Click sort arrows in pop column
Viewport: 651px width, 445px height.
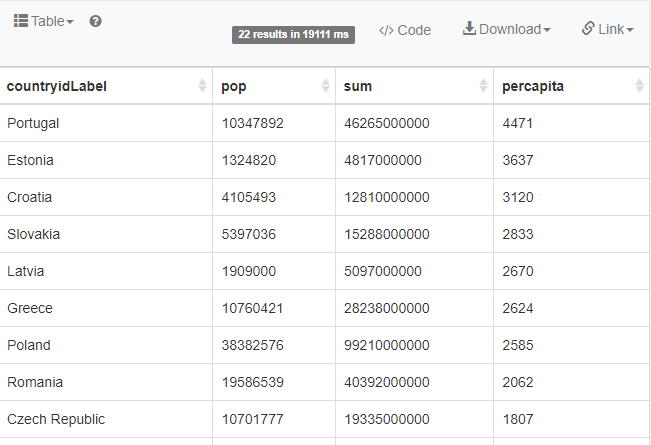point(325,87)
